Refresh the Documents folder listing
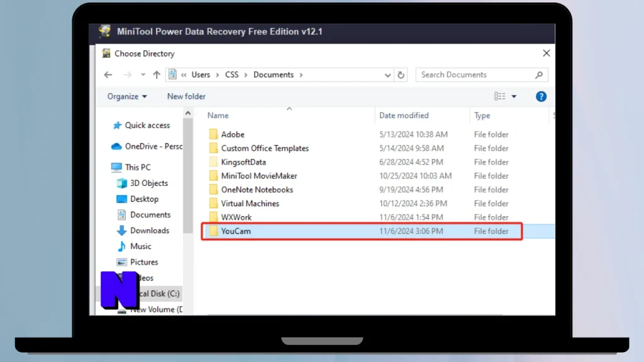 point(401,75)
